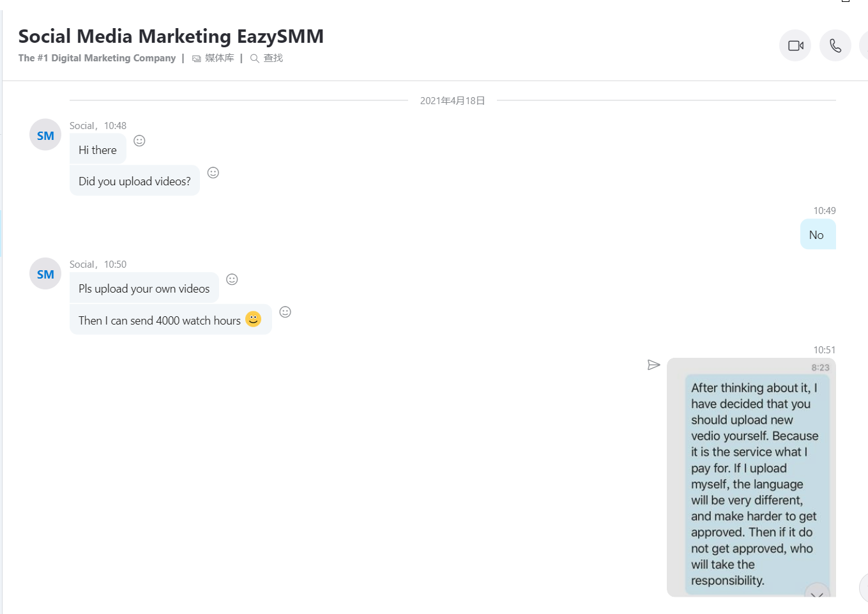The width and height of the screenshot is (868, 614).
Task: Select the "Hi there" message bubble
Action: pyautogui.click(x=98, y=150)
